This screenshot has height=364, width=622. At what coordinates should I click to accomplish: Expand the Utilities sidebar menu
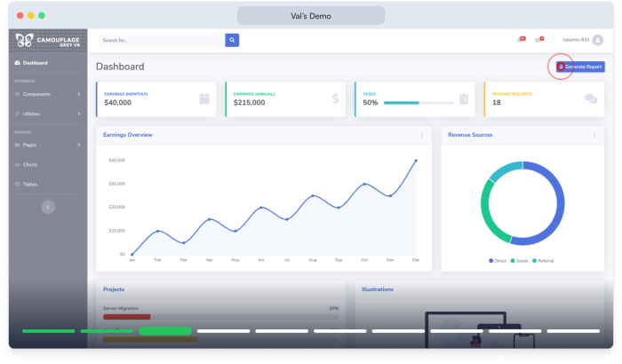click(48, 114)
